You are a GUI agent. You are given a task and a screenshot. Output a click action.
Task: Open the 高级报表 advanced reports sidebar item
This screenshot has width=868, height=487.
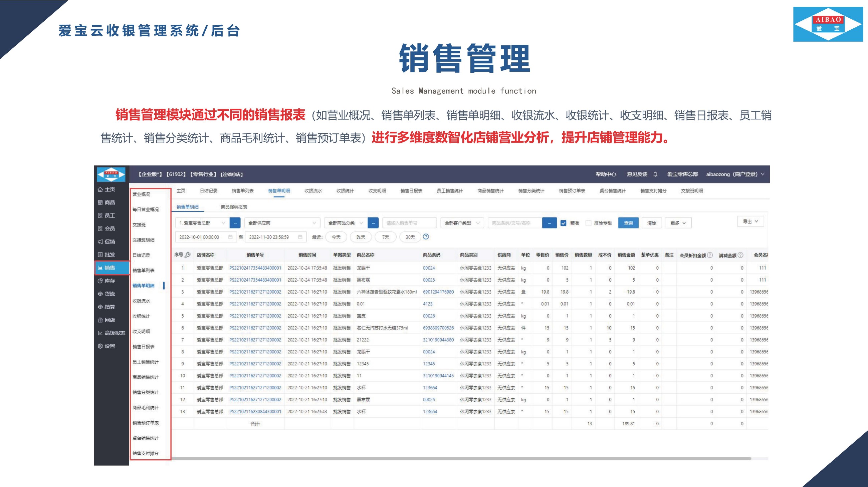pos(112,333)
